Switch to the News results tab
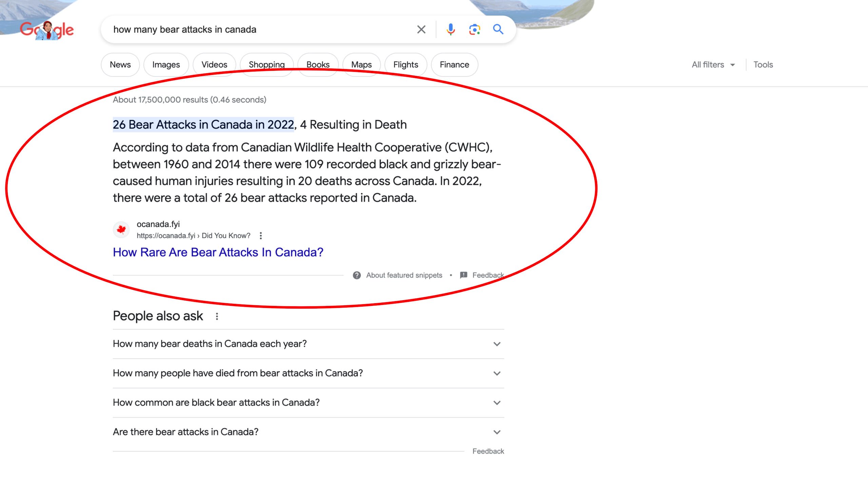The image size is (868, 478). tap(120, 65)
